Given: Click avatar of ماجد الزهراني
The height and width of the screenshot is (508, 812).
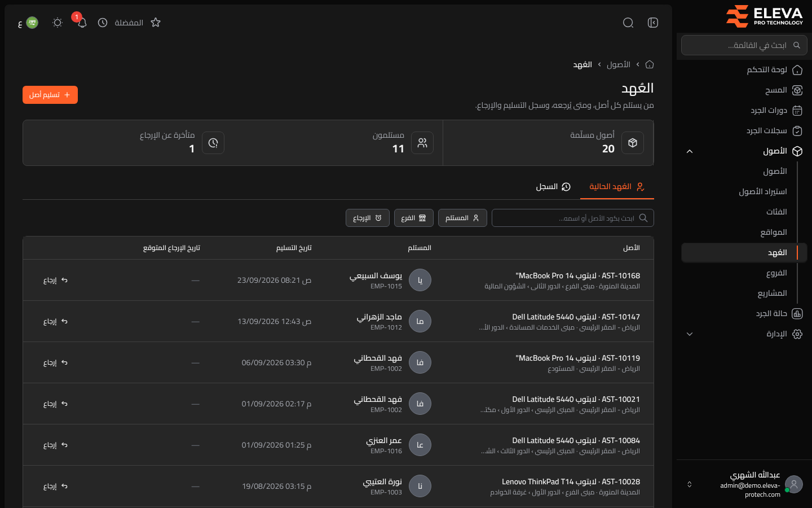Looking at the screenshot, I should [x=420, y=321].
